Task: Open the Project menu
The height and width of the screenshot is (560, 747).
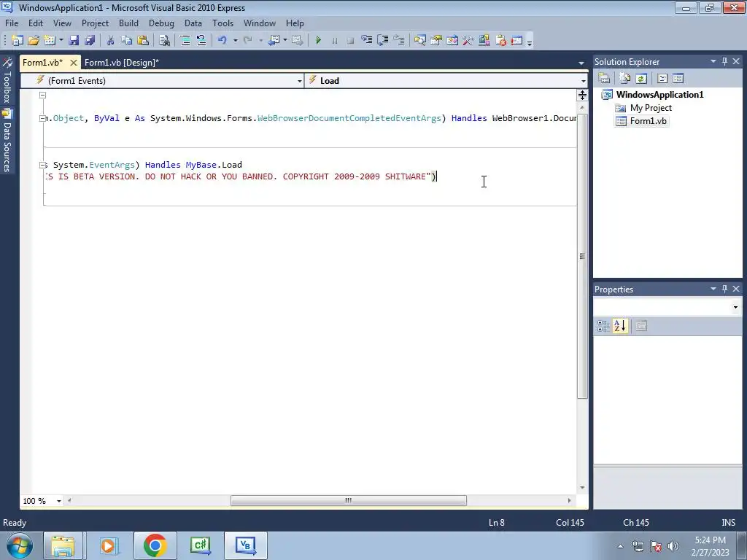Action: [x=96, y=23]
